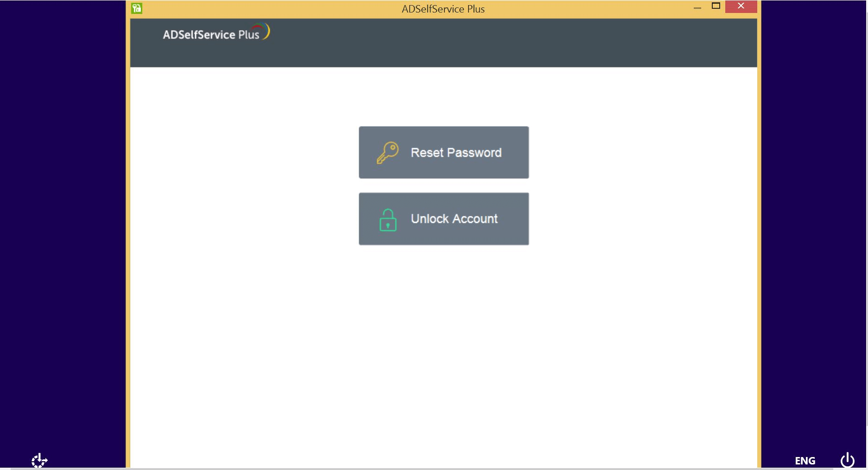
Task: Click the ADSelfService Plus header logo
Action: pos(216,32)
